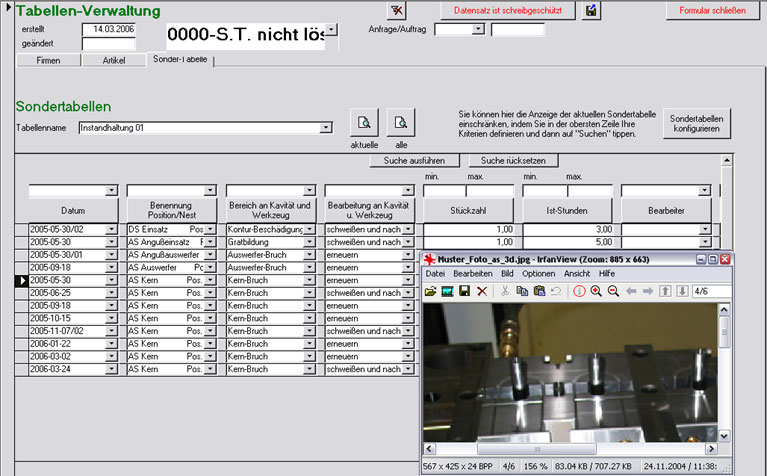Click Suche ausführen button
The width and height of the screenshot is (767, 476).
point(414,160)
